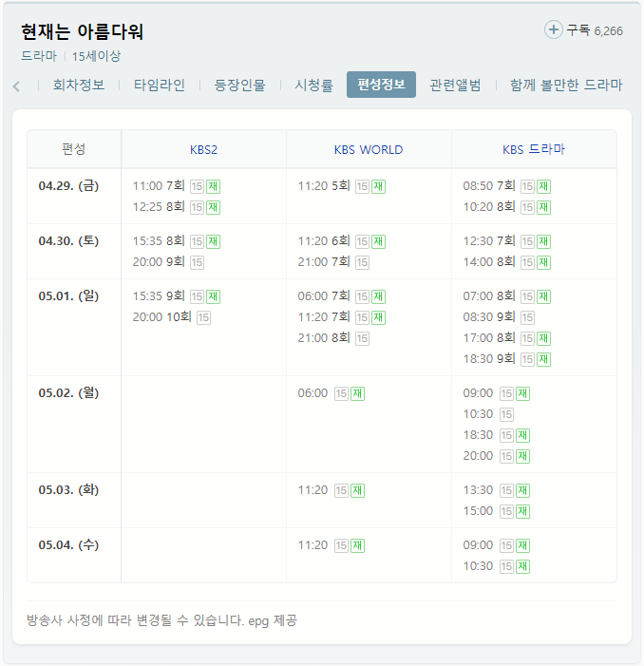Click the 05.02. (월) date cell

[x=68, y=392]
